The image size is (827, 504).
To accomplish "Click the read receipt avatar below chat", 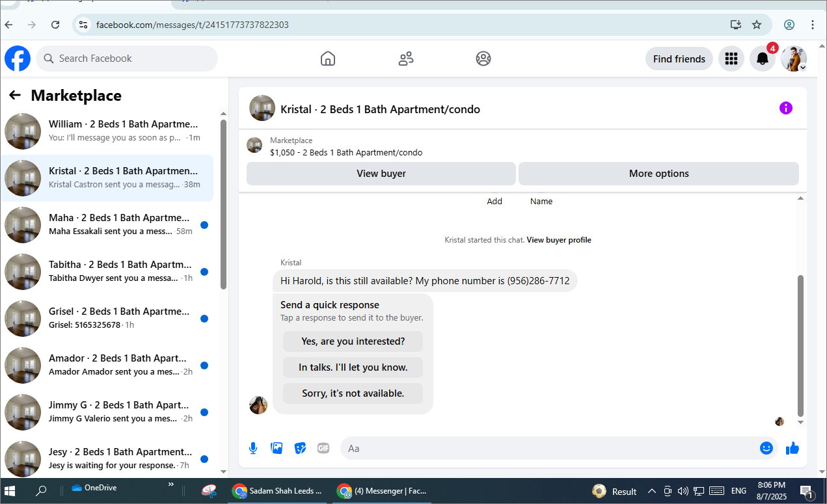I will [780, 421].
